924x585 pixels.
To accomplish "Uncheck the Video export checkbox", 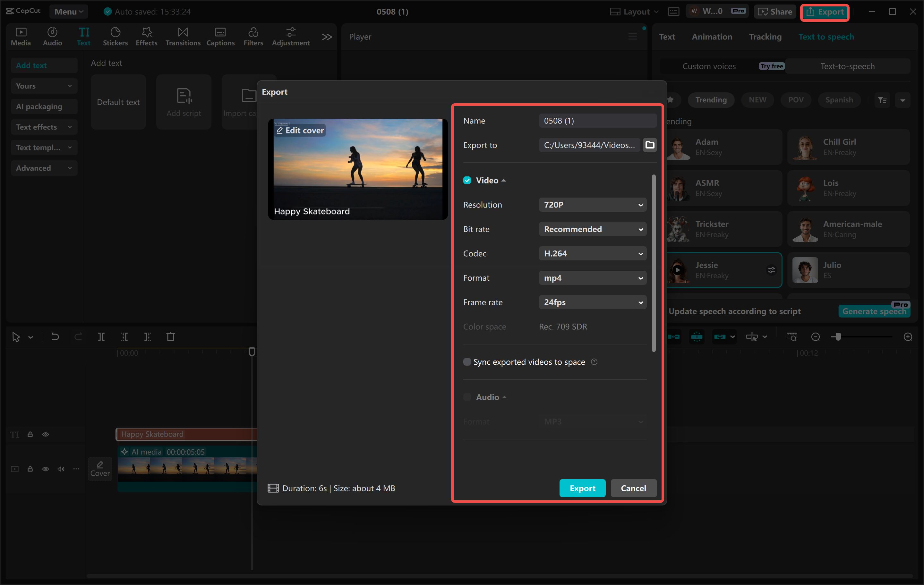I will (x=467, y=180).
